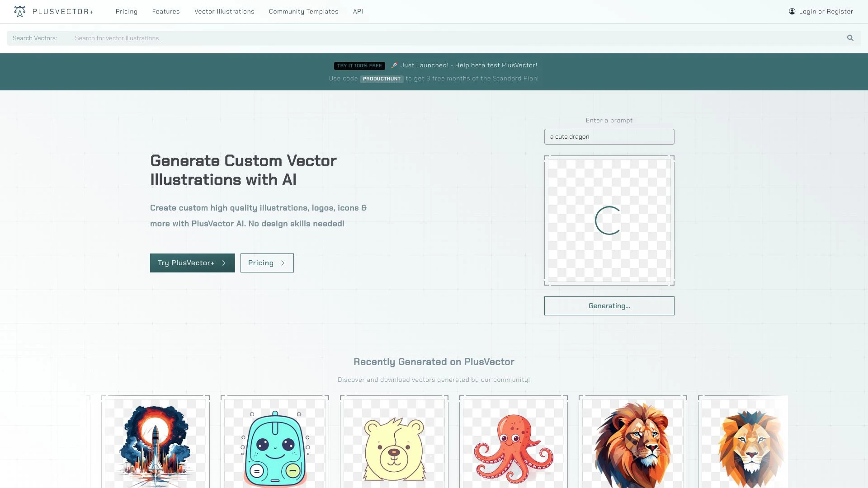Click Login or Register

coord(826,11)
